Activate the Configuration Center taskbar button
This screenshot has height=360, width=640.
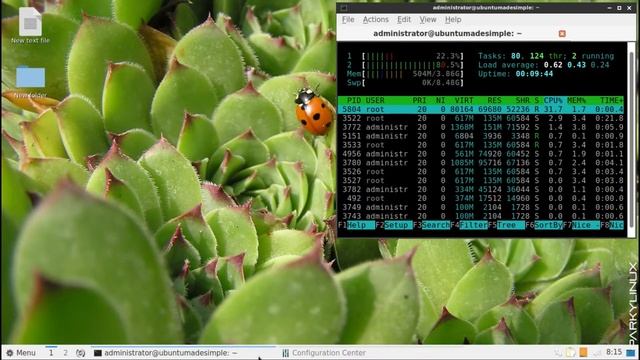click(324, 353)
